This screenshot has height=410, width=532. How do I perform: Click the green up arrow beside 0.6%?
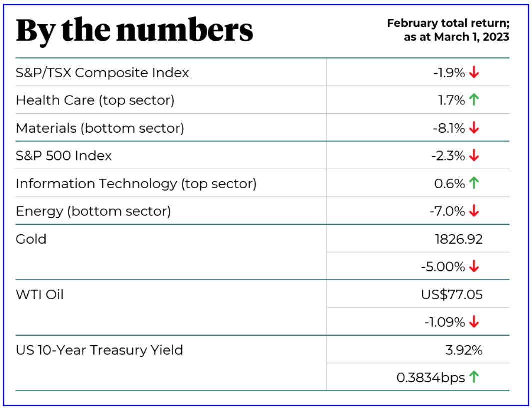(x=474, y=184)
